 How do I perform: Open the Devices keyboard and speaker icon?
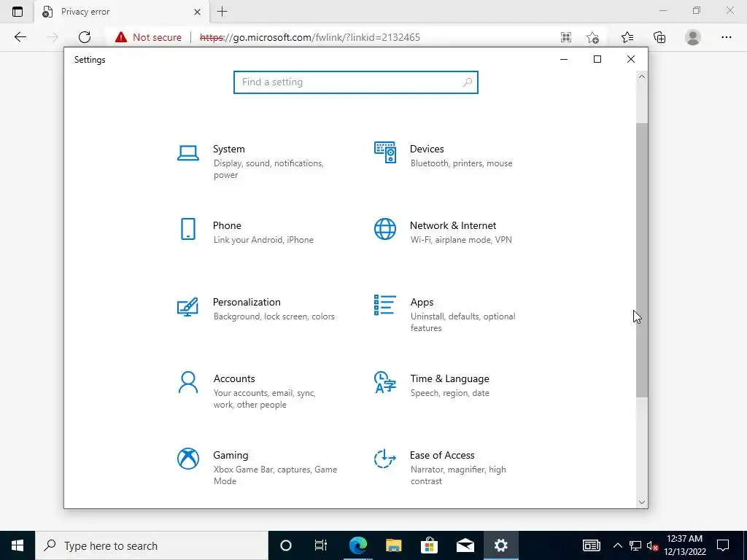tap(385, 152)
